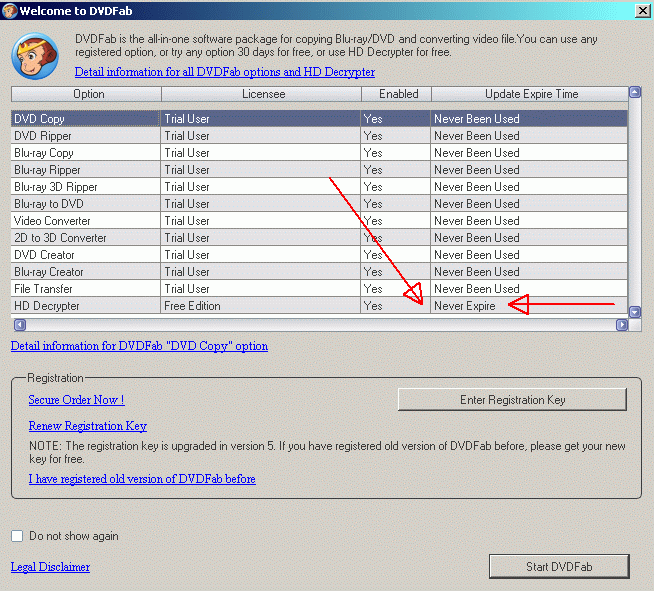
Task: Select the DVD Copy row
Action: (x=319, y=118)
